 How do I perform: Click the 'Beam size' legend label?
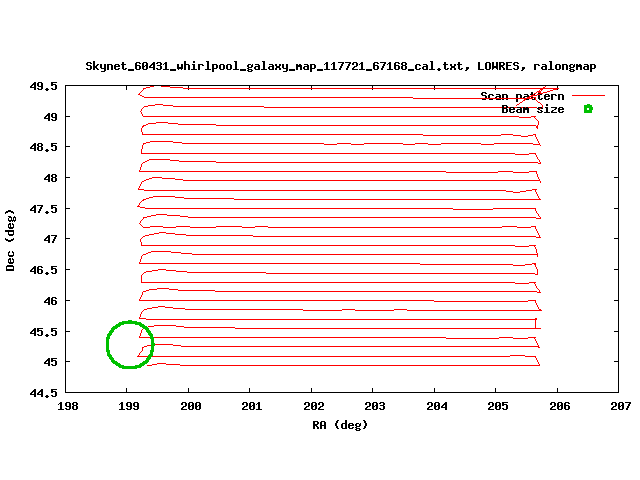(x=533, y=109)
